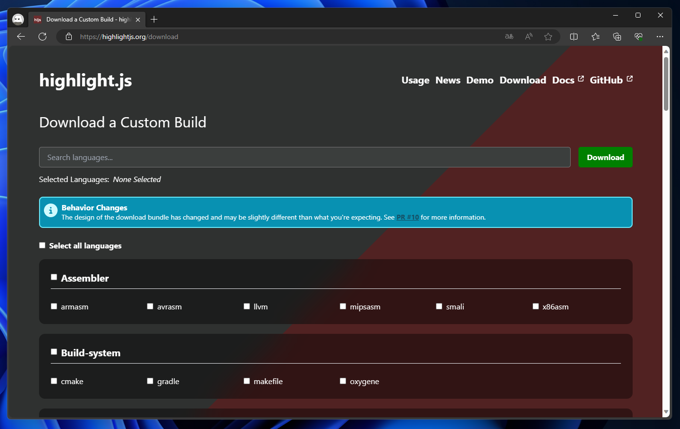Tick the mipsasm checkbox
The height and width of the screenshot is (429, 680).
pos(343,306)
